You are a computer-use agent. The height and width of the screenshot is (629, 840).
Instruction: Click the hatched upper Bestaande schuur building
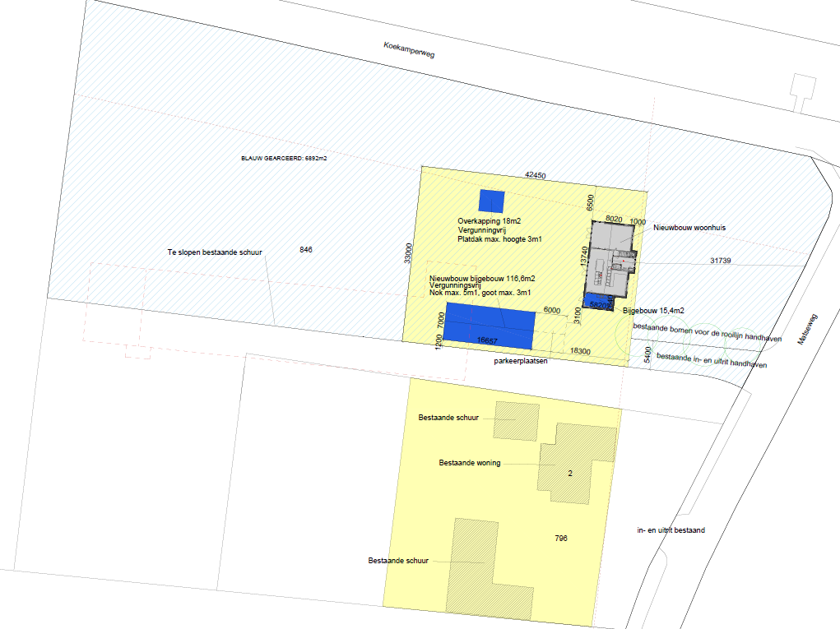pyautogui.click(x=516, y=420)
